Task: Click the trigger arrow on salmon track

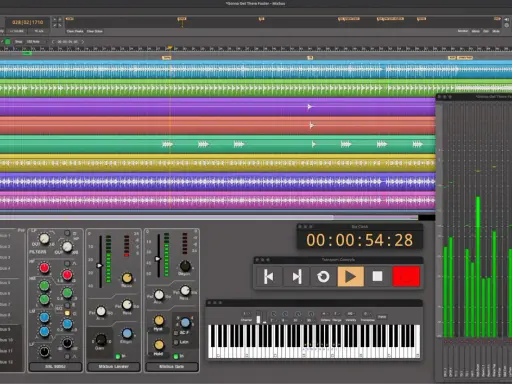Action: [311, 125]
